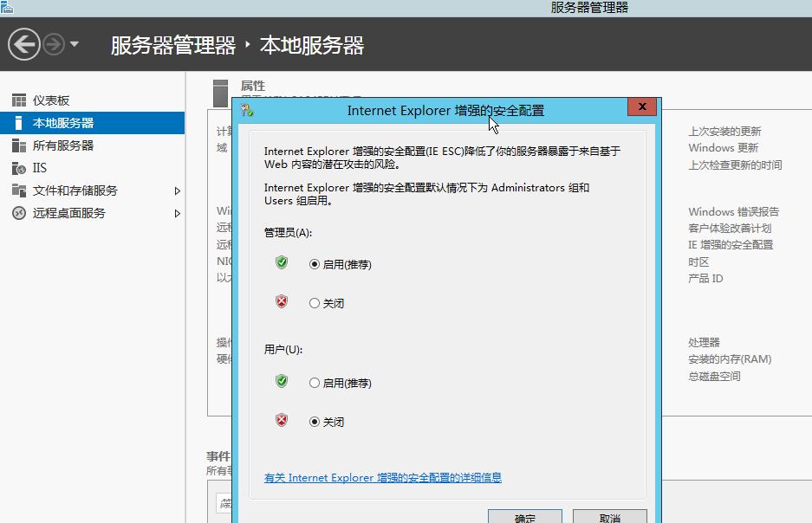Image resolution: width=812 pixels, height=523 pixels.
Task: Enable IE ESC for 管理员
Action: [341, 264]
